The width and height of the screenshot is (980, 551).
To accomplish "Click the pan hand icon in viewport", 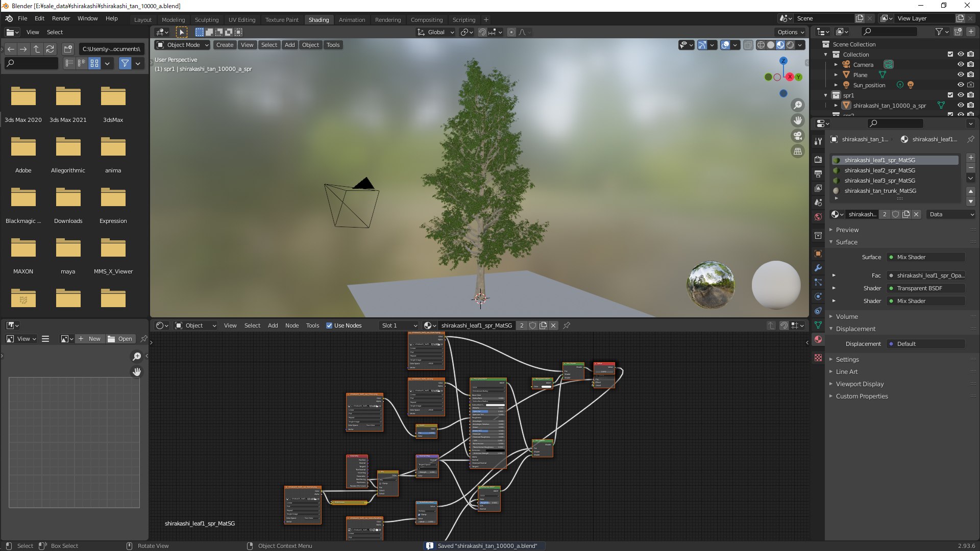I will [x=797, y=121].
